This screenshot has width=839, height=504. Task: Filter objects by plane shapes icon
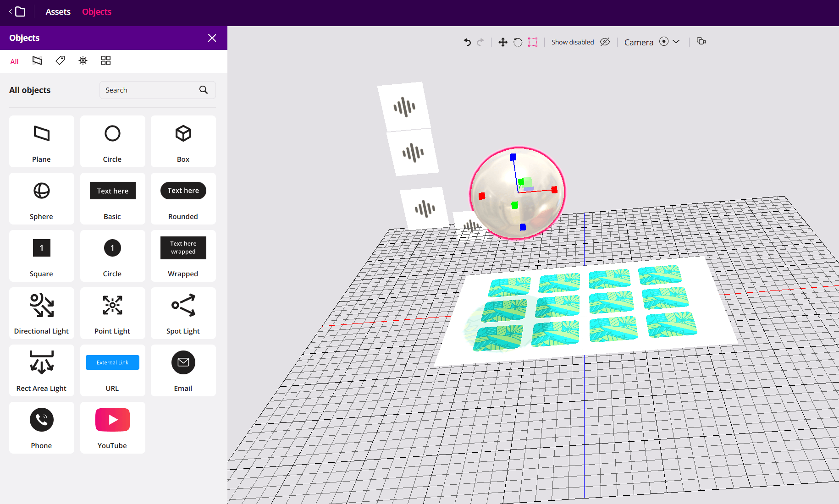pyautogui.click(x=37, y=60)
